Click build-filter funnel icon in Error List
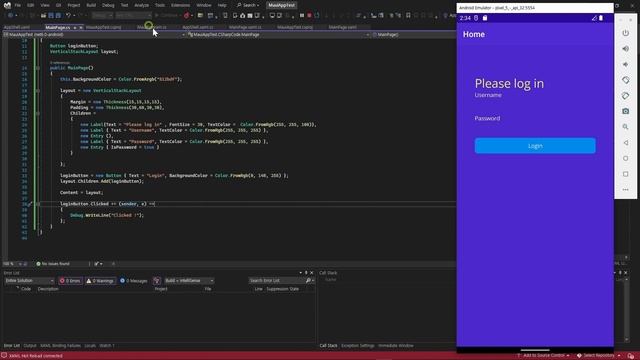Screen dimensions: 640x360 click(x=157, y=280)
